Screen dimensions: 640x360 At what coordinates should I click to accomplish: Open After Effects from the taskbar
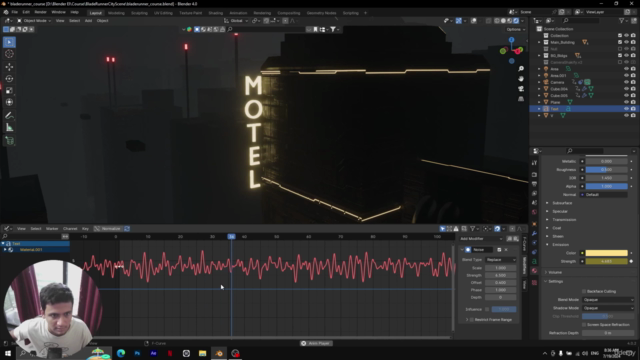153,353
